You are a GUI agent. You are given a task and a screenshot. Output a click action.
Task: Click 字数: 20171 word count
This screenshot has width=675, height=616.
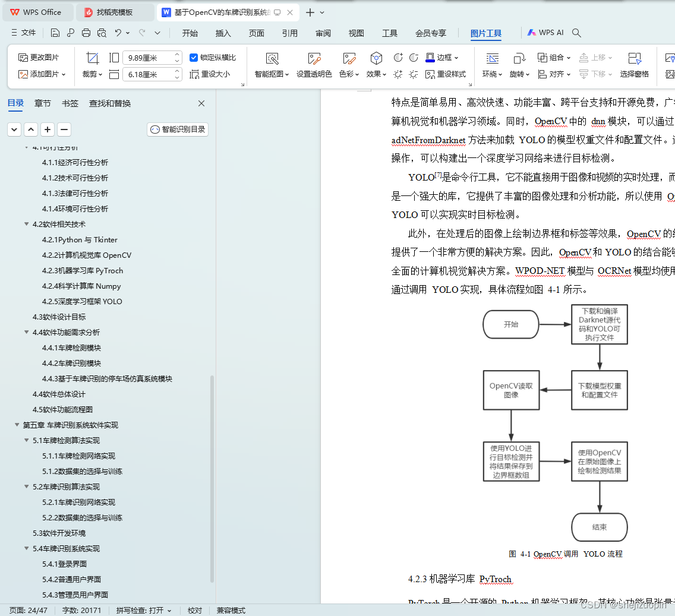pyautogui.click(x=82, y=611)
